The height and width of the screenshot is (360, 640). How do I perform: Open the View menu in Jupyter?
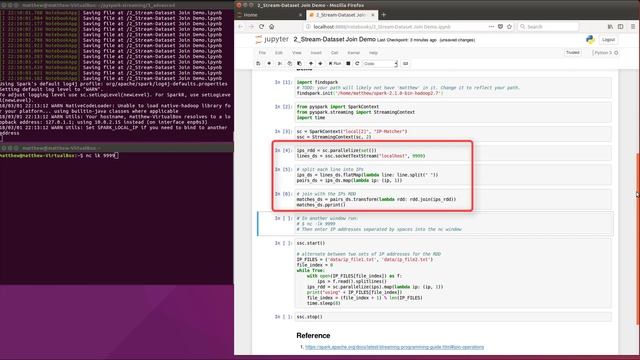(297, 53)
